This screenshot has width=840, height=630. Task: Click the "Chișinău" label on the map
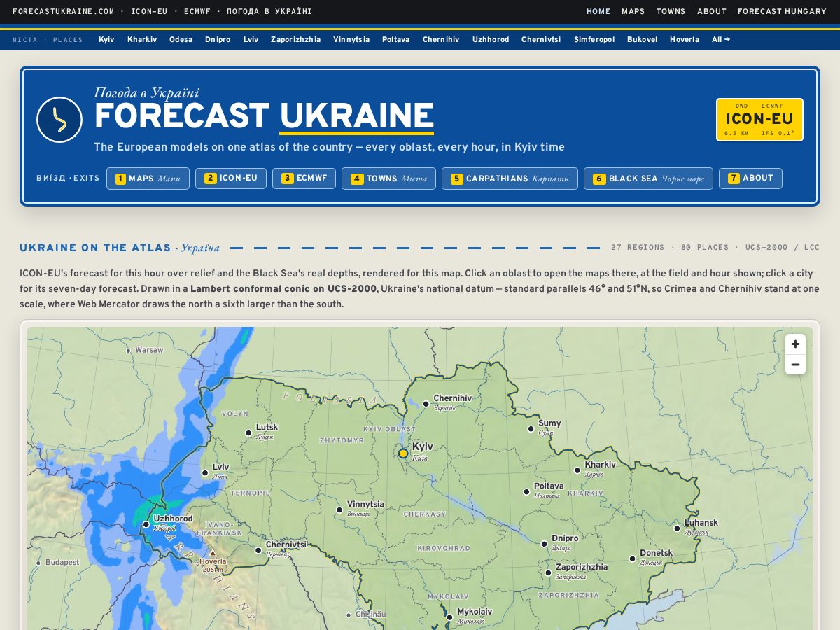tap(371, 615)
